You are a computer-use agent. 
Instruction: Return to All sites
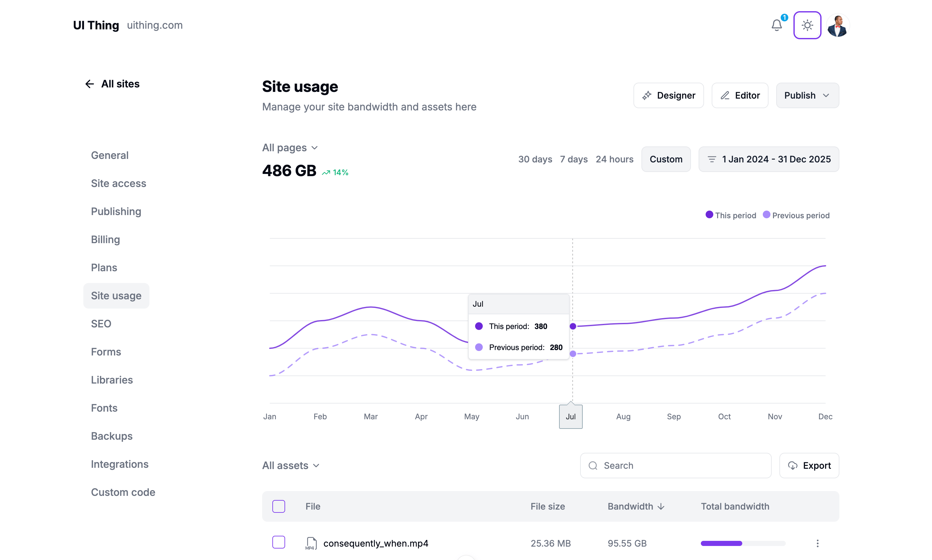[x=120, y=84]
